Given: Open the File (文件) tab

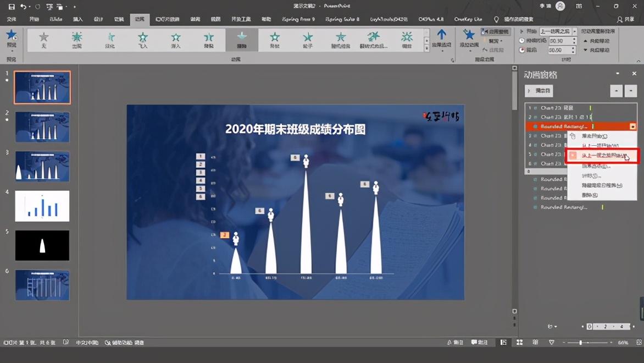Looking at the screenshot, I should [x=12, y=19].
